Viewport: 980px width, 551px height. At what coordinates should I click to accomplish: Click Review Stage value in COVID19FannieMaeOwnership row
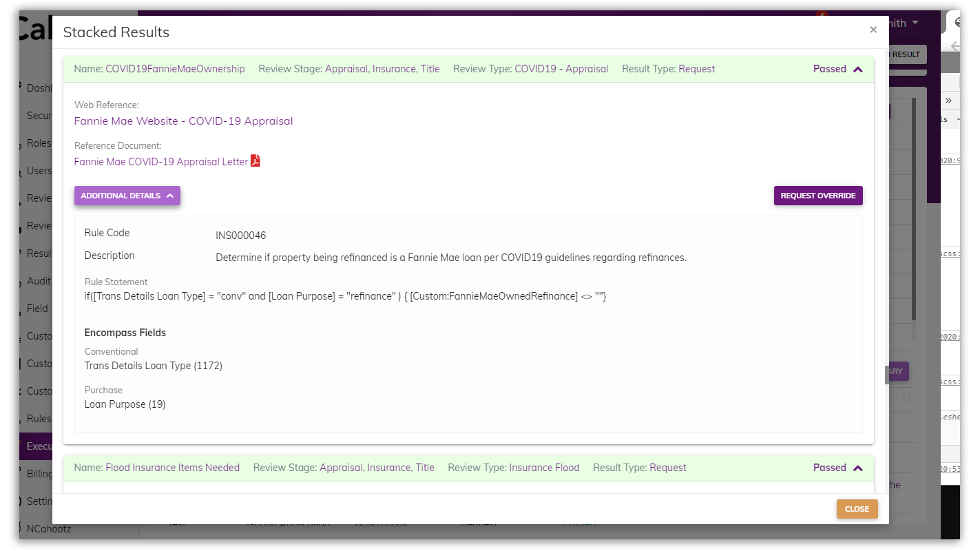point(382,69)
